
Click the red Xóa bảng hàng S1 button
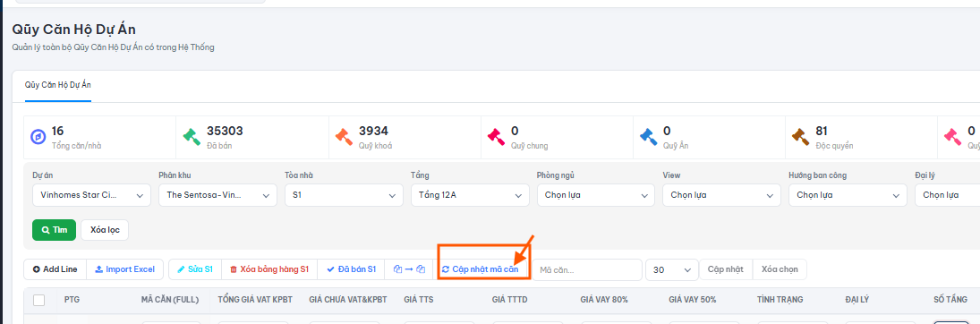pyautogui.click(x=269, y=269)
